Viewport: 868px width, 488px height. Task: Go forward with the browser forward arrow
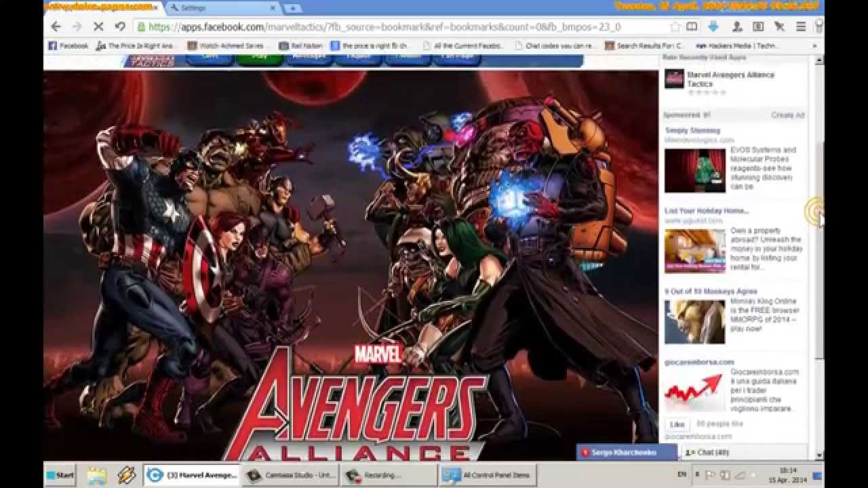click(x=77, y=26)
